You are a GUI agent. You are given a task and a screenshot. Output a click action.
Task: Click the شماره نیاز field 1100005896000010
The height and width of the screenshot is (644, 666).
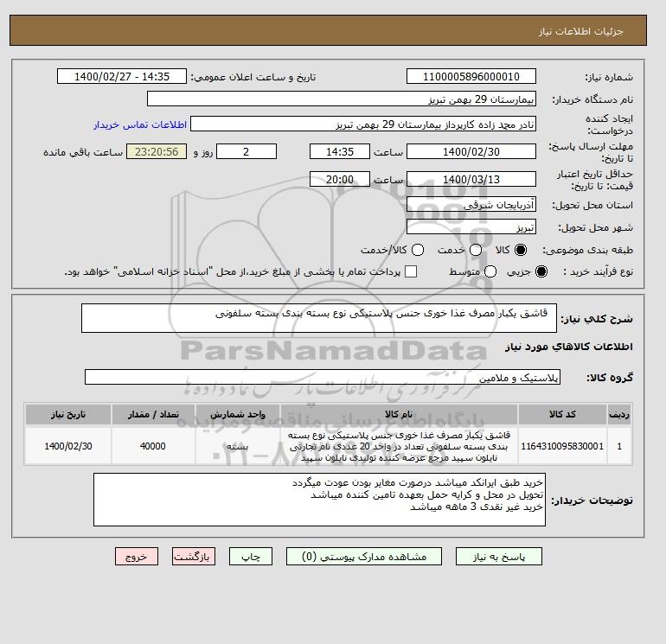coord(471,76)
